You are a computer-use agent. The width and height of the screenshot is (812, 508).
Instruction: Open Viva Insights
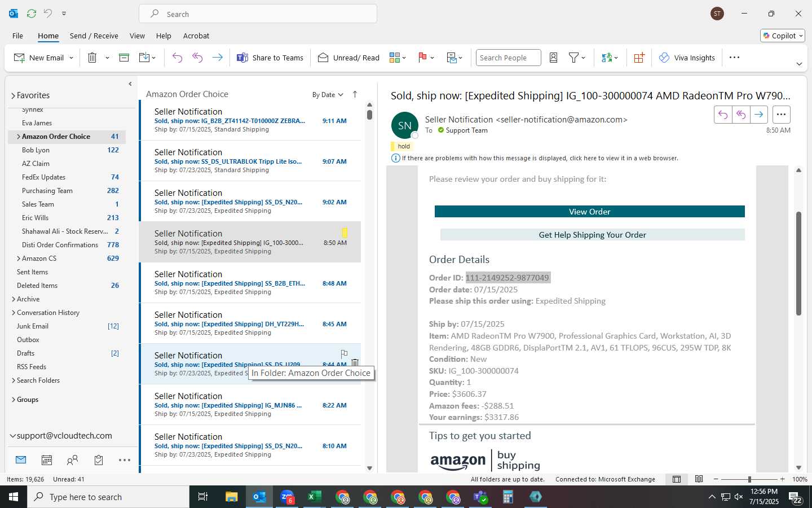pyautogui.click(x=687, y=58)
